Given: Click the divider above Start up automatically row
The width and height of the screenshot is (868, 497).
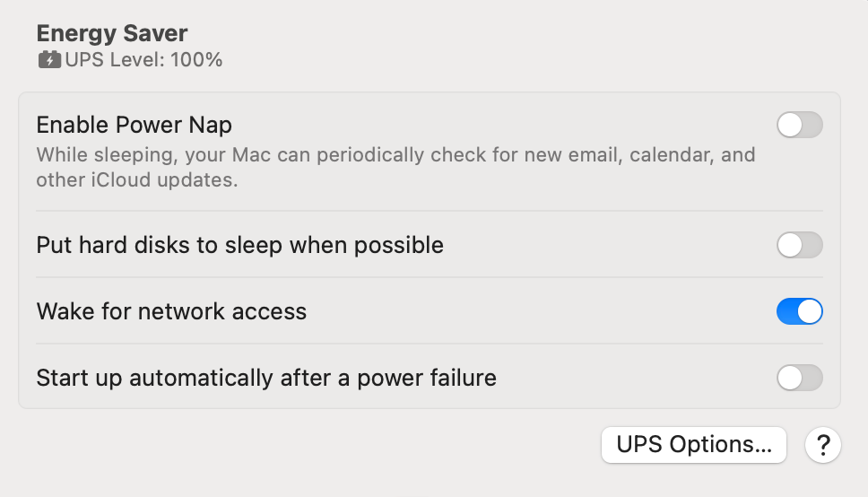Looking at the screenshot, I should click(430, 344).
